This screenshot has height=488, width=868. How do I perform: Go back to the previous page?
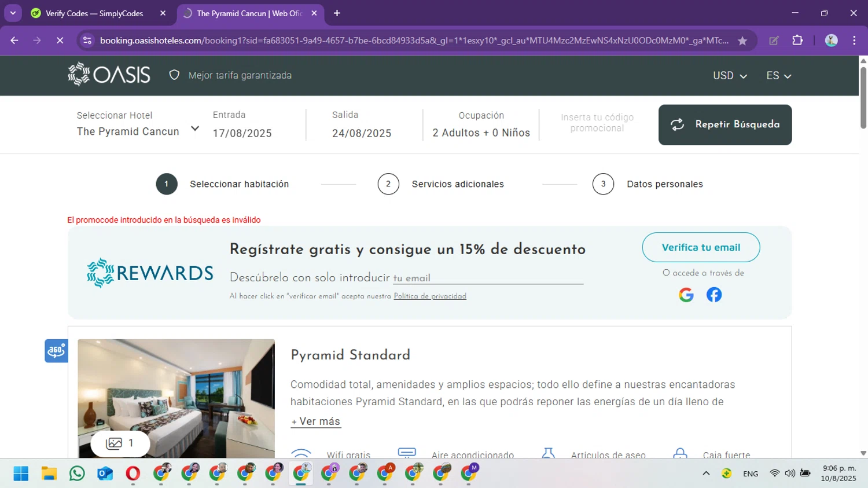(14, 41)
